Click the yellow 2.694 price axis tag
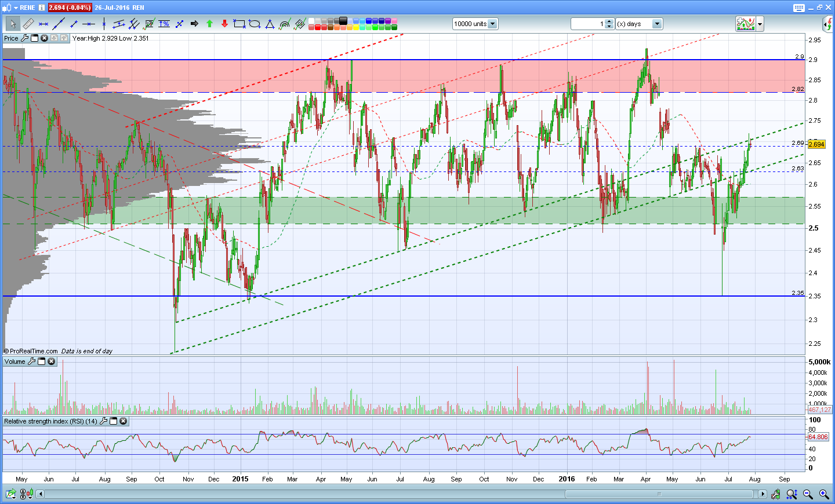835x504 pixels. pos(816,144)
